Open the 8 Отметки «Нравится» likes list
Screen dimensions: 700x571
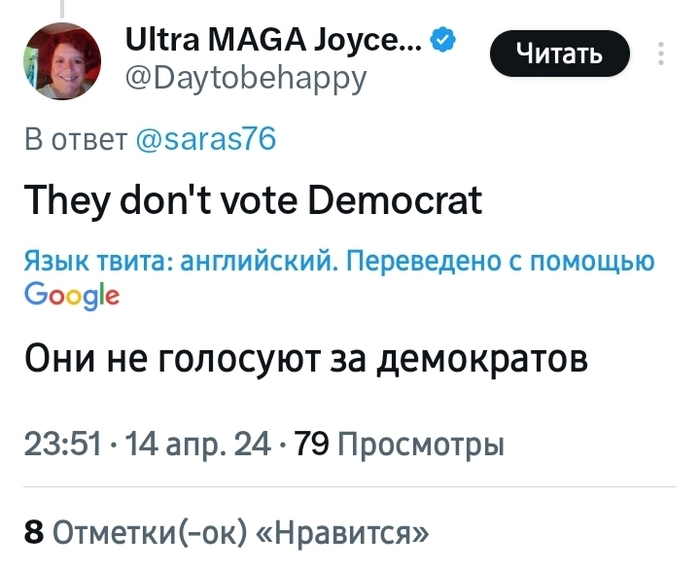[x=227, y=530]
